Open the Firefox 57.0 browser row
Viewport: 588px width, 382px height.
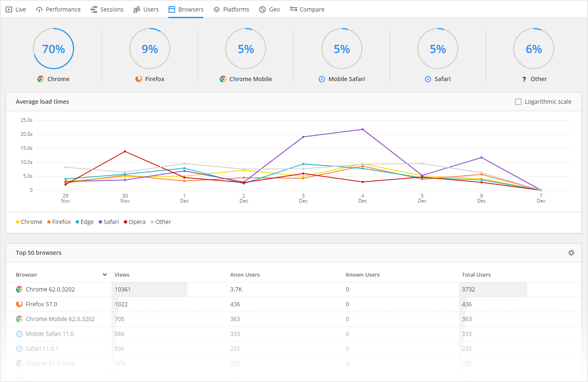[41, 304]
